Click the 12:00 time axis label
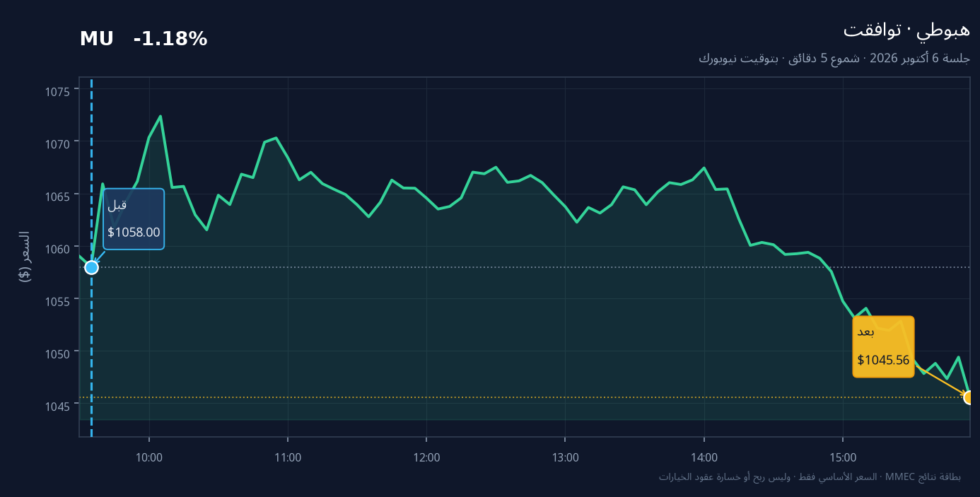The height and width of the screenshot is (497, 980). pyautogui.click(x=426, y=457)
